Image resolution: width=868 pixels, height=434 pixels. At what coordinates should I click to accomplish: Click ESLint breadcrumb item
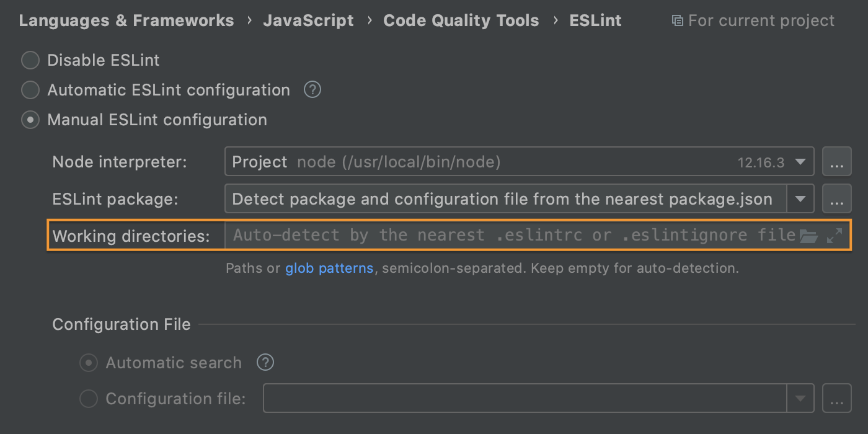tap(596, 20)
